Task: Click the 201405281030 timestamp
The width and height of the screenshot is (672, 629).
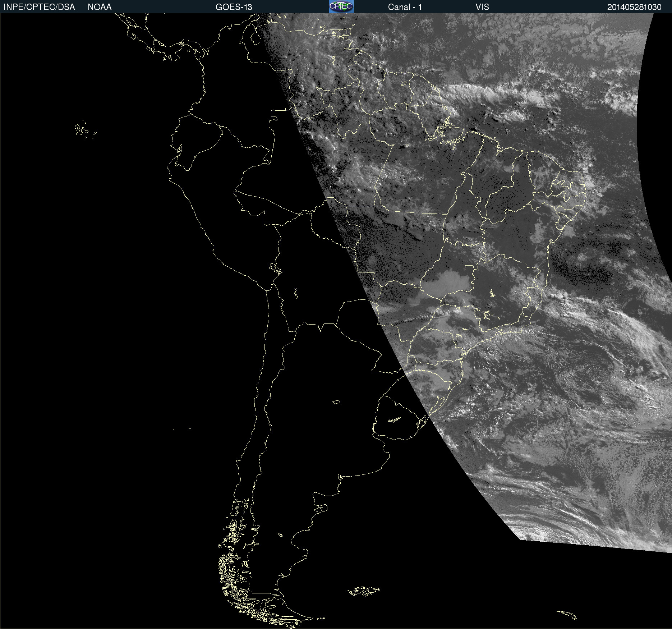Action: click(634, 7)
